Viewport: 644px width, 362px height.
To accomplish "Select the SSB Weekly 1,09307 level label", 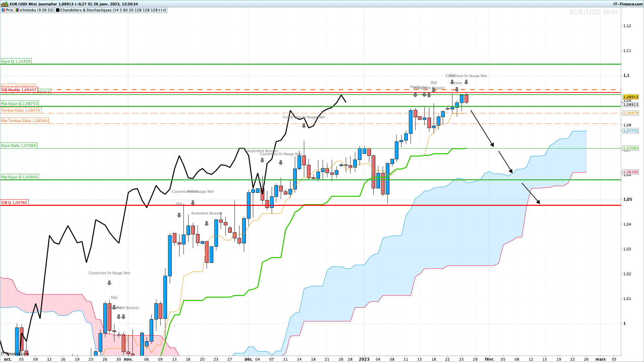I will point(18,90).
